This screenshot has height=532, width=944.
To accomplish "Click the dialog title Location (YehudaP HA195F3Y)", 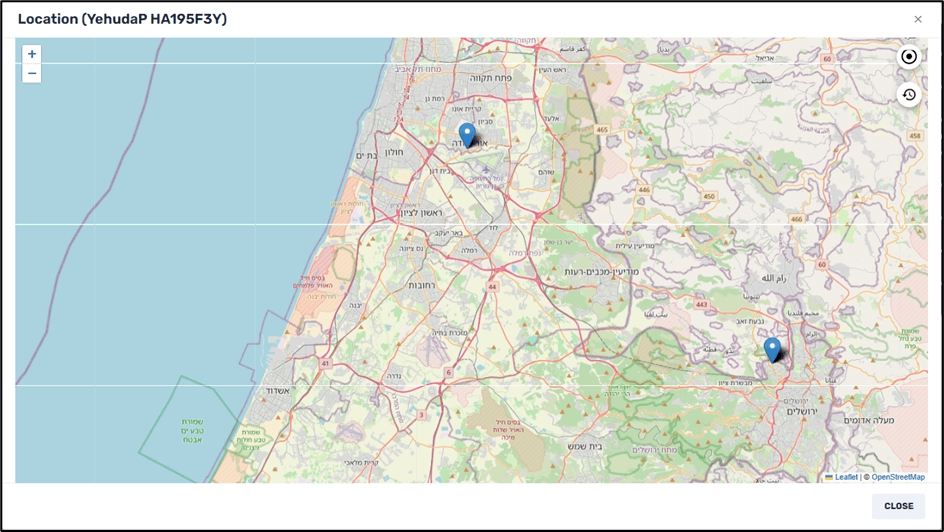I will (122, 19).
